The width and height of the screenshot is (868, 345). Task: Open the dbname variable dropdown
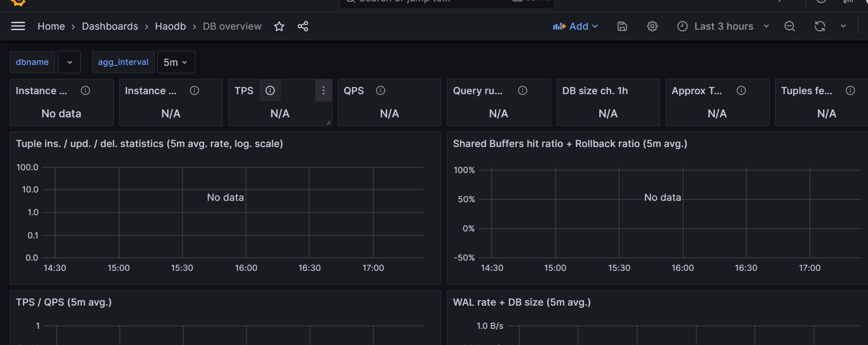point(69,62)
